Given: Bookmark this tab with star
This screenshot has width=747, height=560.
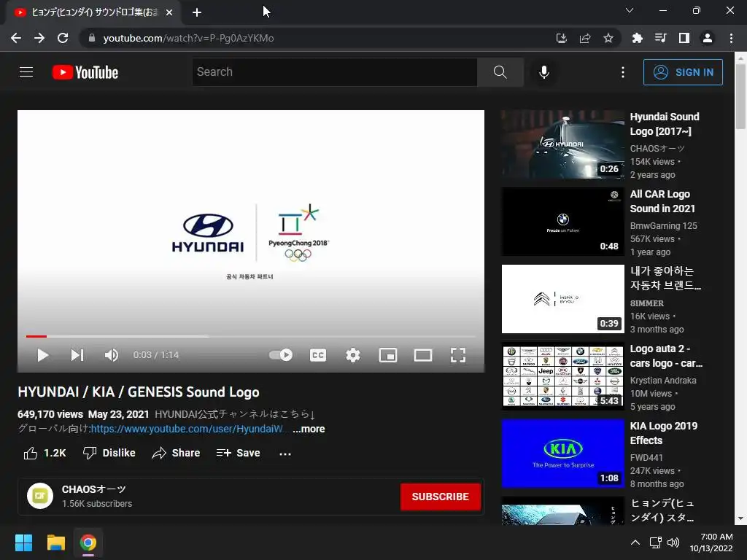Looking at the screenshot, I should click(x=608, y=38).
